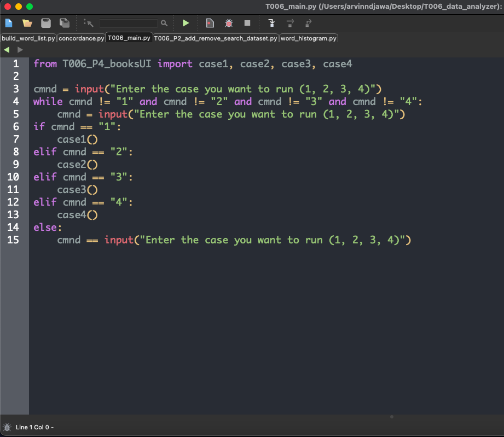
Task: Click the run to cursor document icon
Action: 210,23
